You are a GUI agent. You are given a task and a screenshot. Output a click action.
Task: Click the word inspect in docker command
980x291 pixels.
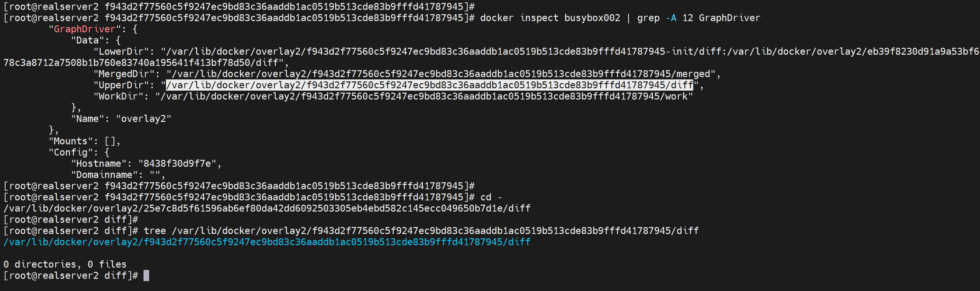pyautogui.click(x=539, y=18)
